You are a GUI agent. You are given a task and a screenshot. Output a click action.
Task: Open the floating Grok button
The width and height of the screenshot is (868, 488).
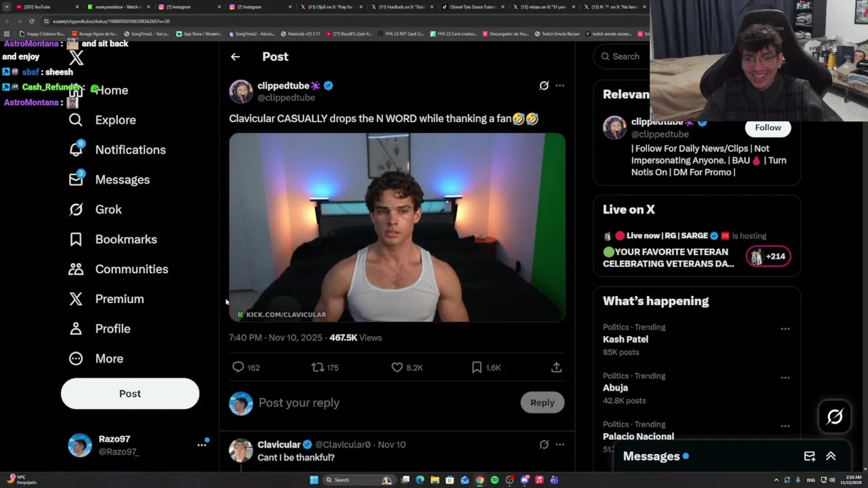pos(835,417)
